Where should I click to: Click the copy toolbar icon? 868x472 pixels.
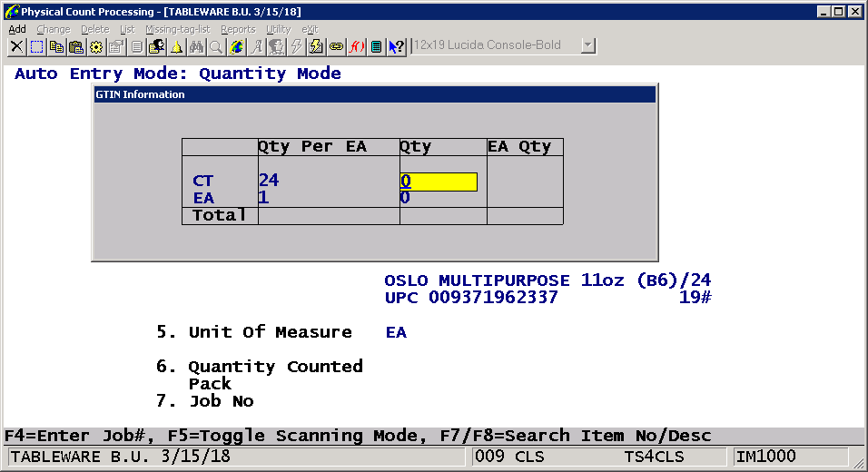[56, 47]
